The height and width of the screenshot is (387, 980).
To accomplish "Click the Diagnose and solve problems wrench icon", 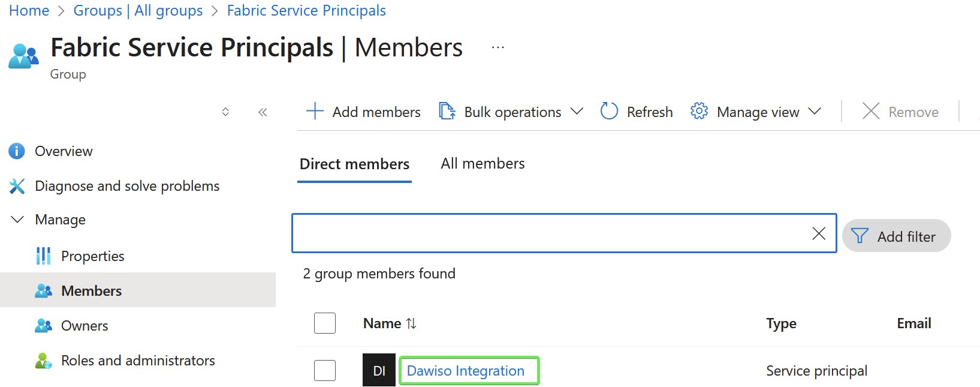I will point(17,186).
